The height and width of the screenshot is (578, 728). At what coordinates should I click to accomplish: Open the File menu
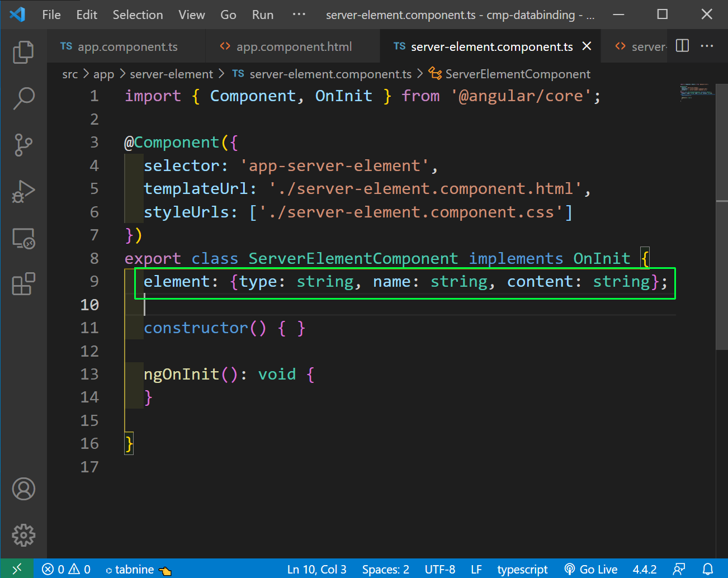pos(51,15)
